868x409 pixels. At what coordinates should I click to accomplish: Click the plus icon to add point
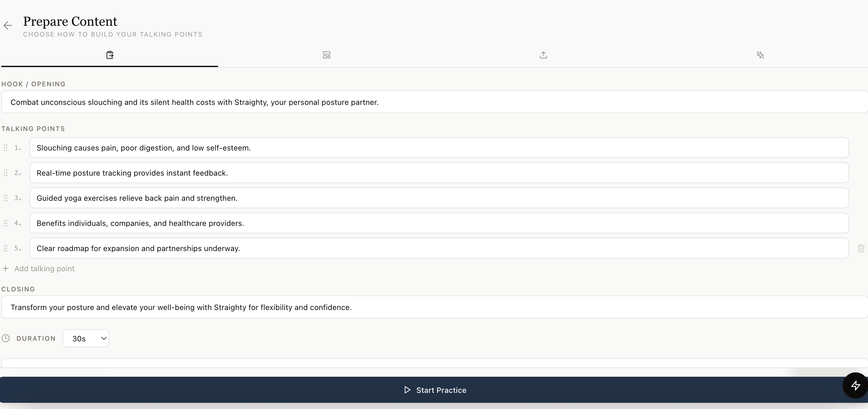[6, 269]
